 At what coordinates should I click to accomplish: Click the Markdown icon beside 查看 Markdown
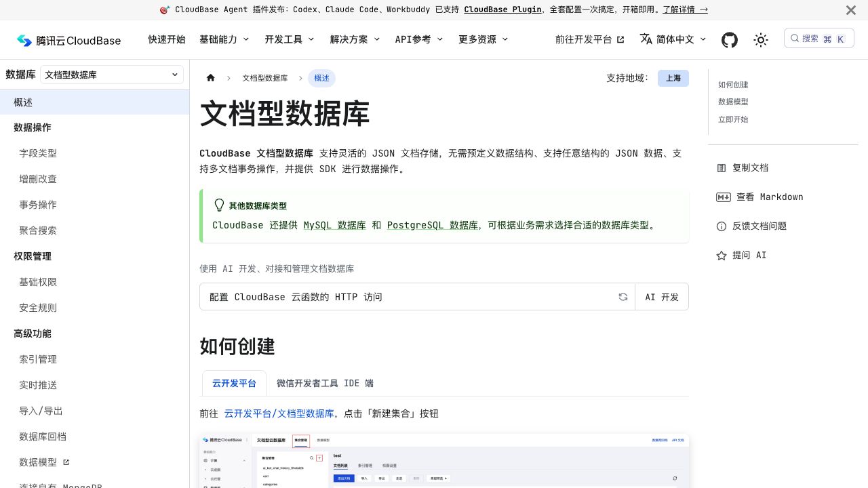[x=723, y=197]
